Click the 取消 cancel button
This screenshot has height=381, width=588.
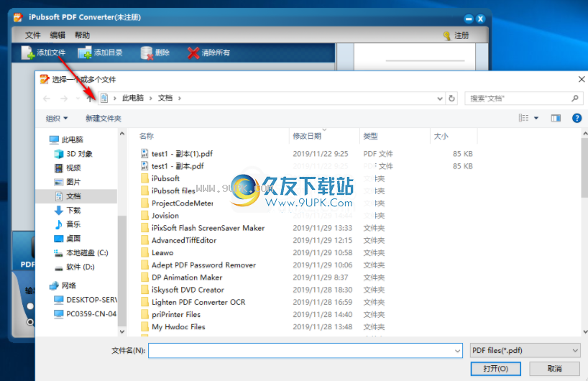pos(555,369)
